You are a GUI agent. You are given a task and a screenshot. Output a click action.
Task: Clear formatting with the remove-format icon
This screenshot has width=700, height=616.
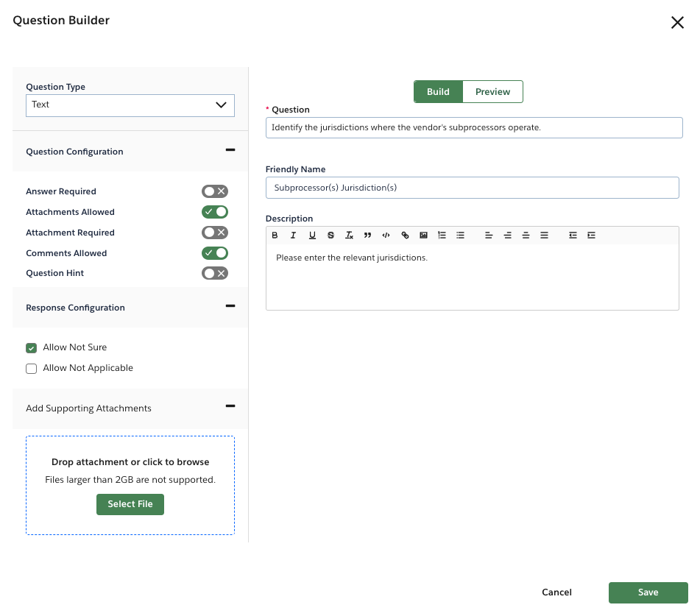pyautogui.click(x=349, y=235)
